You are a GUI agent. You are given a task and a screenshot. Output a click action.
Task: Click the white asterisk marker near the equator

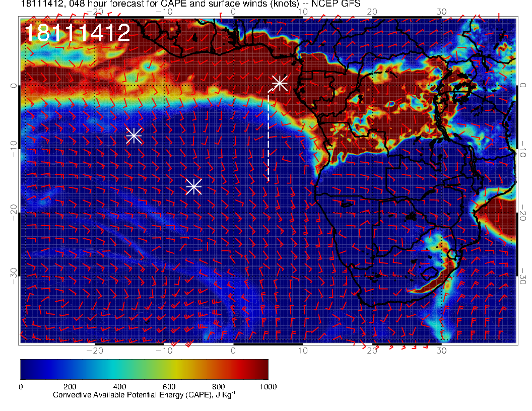click(280, 83)
